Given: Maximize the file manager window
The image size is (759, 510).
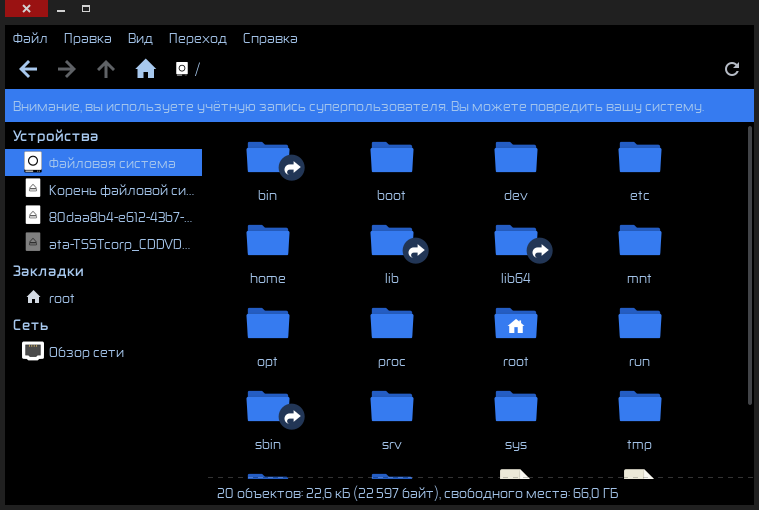Looking at the screenshot, I should click(86, 9).
